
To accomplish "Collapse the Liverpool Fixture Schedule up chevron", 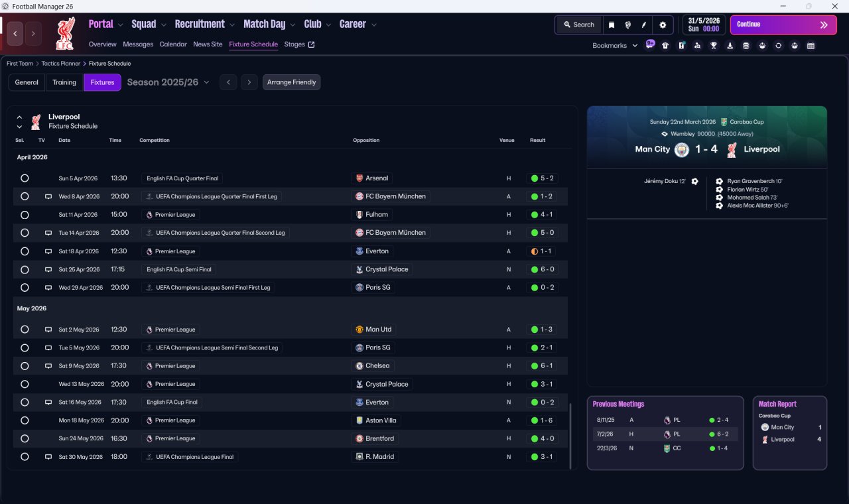I will (19, 117).
